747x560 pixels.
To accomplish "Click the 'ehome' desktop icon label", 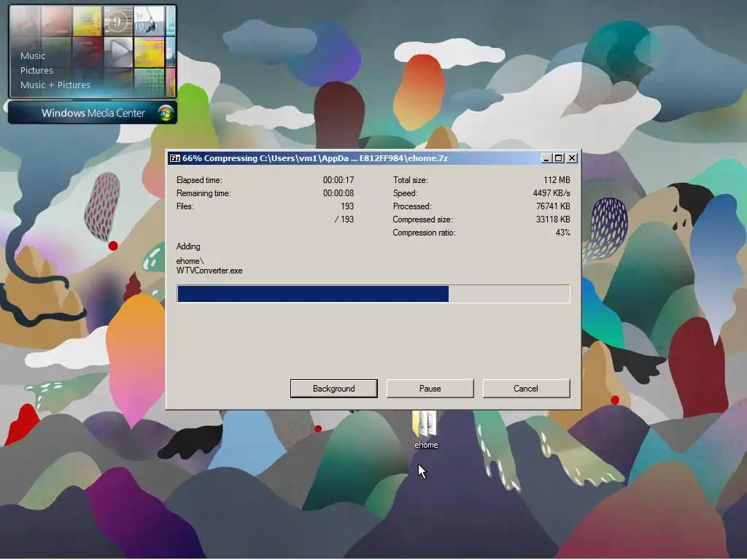I will tap(426, 445).
